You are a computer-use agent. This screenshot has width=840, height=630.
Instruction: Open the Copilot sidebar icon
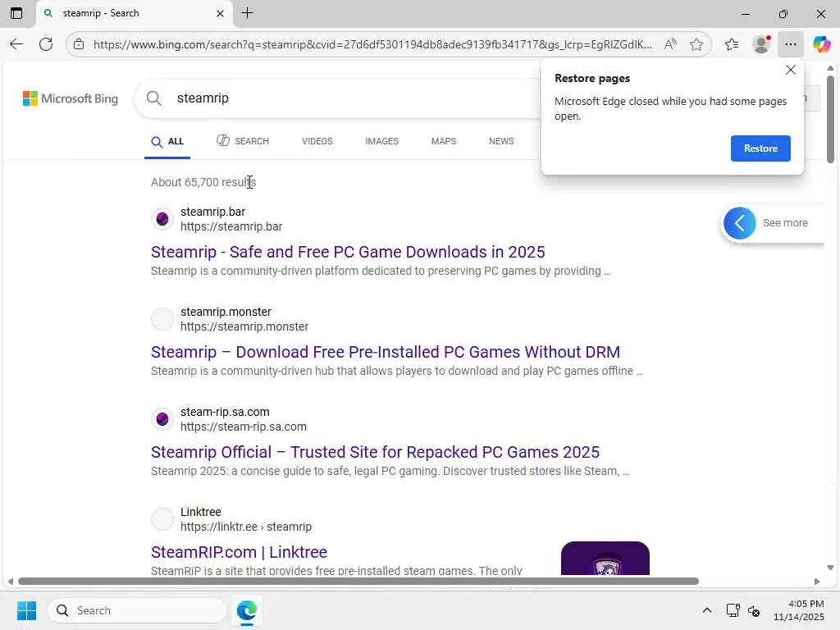pyautogui.click(x=821, y=44)
